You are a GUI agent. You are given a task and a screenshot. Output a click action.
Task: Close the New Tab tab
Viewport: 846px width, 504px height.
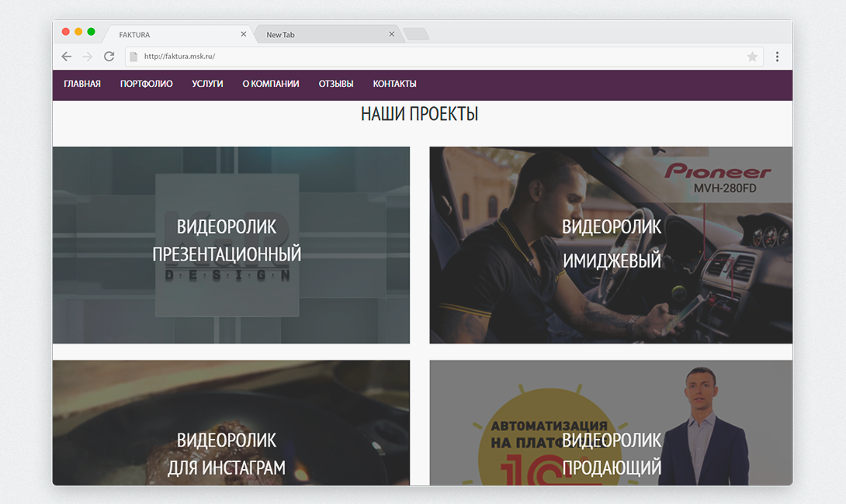(x=392, y=34)
